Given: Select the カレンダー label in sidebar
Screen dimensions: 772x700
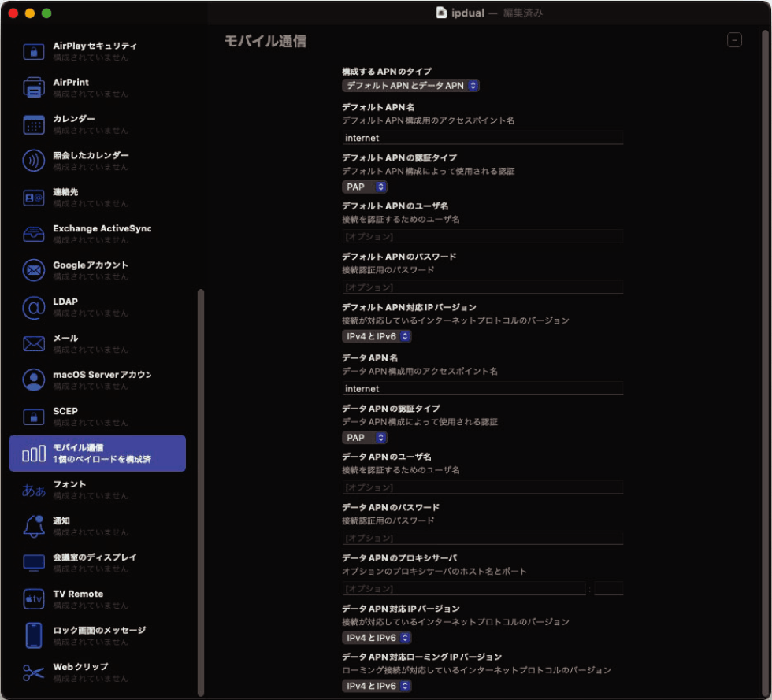Looking at the screenshot, I should coord(74,119).
